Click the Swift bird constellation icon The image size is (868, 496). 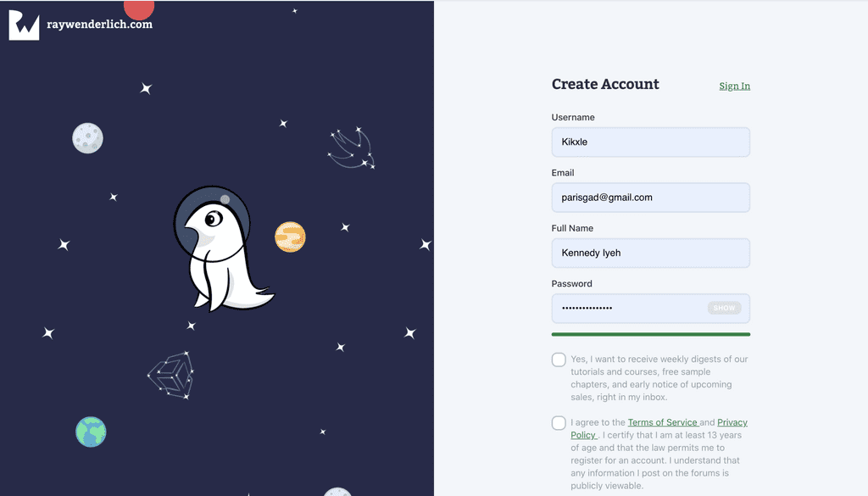(352, 148)
